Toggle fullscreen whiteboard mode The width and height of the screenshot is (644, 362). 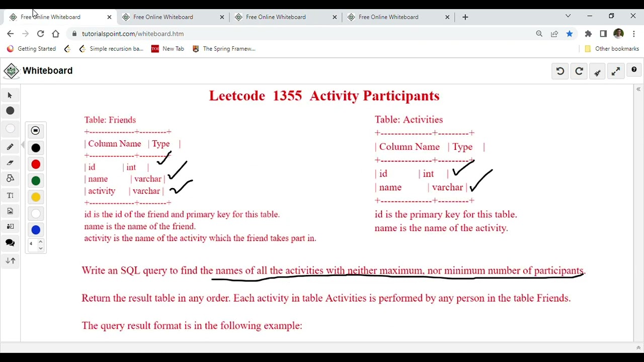coord(616,71)
